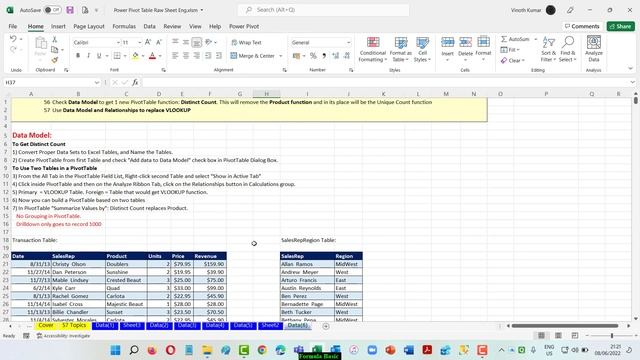Expand the Name Box dropdown
The width and height of the screenshot is (640, 360).
click(97, 82)
